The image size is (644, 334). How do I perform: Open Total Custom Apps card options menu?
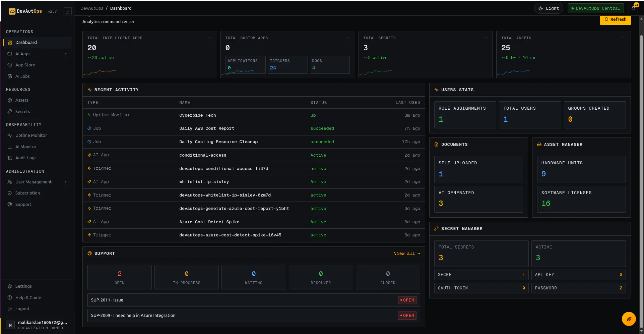coord(348,38)
